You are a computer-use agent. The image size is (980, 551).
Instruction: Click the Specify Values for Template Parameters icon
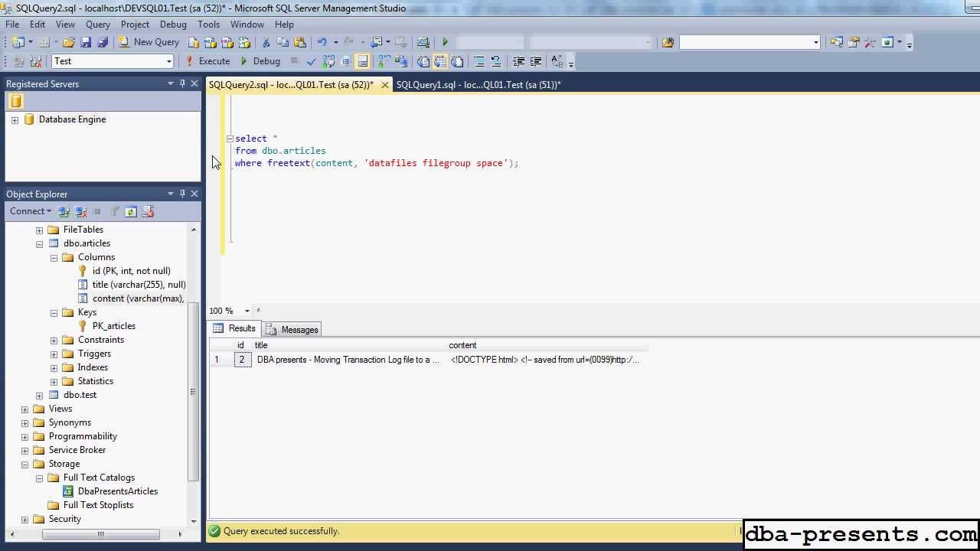pos(557,61)
